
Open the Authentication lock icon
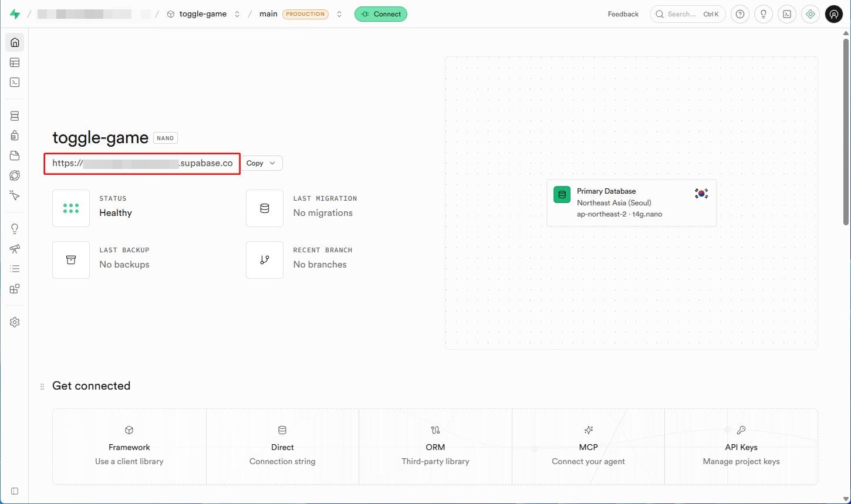[x=15, y=136]
